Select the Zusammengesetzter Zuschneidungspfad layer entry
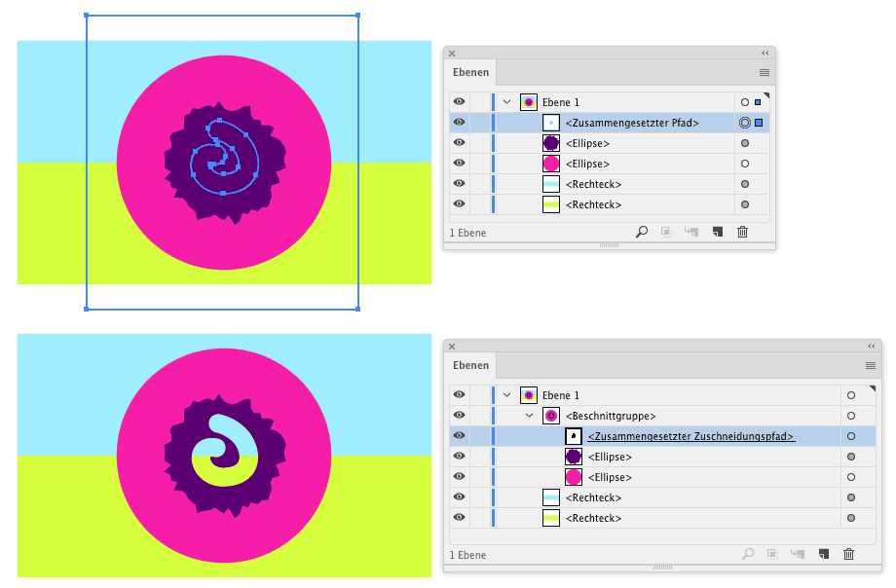 pos(691,436)
